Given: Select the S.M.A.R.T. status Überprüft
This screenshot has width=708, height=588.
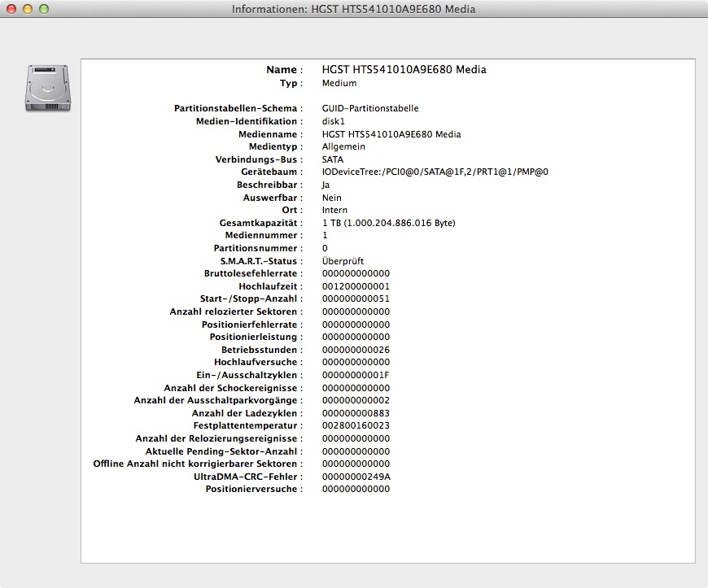Looking at the screenshot, I should pyautogui.click(x=343, y=261).
